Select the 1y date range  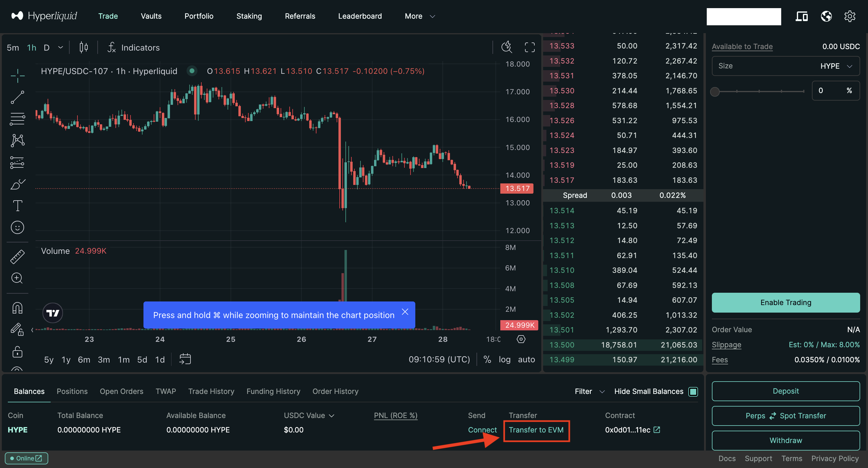(x=66, y=360)
